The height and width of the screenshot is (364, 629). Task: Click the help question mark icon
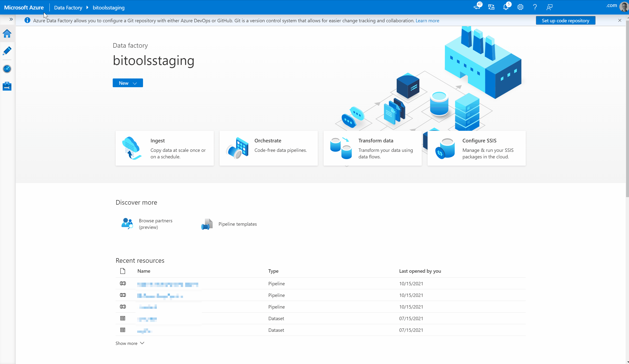535,7
